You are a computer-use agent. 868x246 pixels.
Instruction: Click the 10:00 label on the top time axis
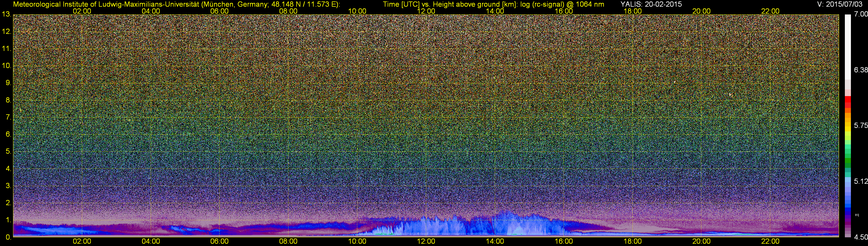tap(357, 11)
